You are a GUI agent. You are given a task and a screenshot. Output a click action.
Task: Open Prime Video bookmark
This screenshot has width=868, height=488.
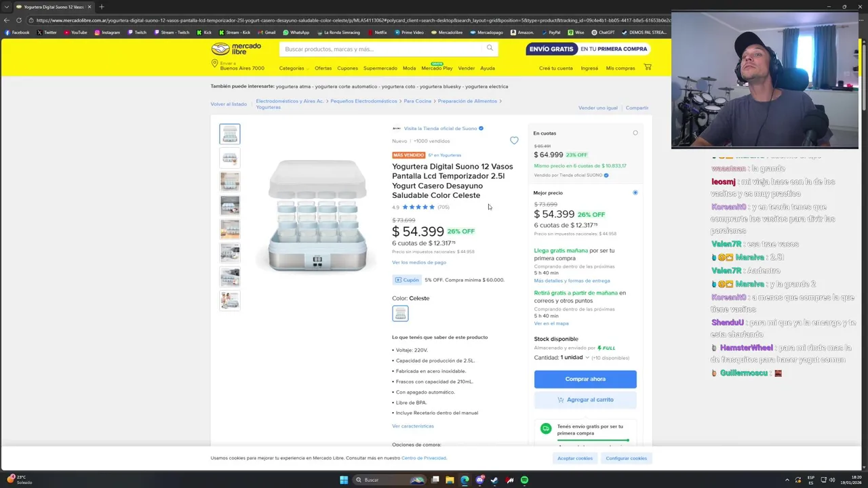click(408, 32)
